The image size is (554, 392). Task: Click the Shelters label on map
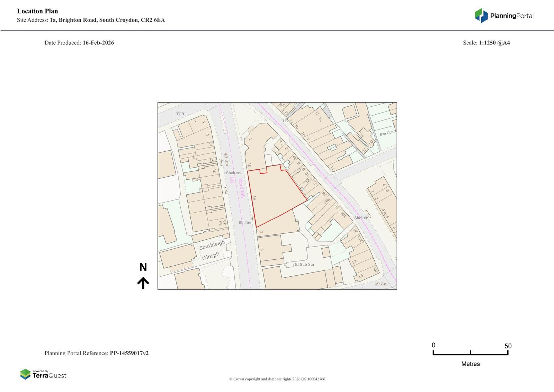tap(233, 173)
